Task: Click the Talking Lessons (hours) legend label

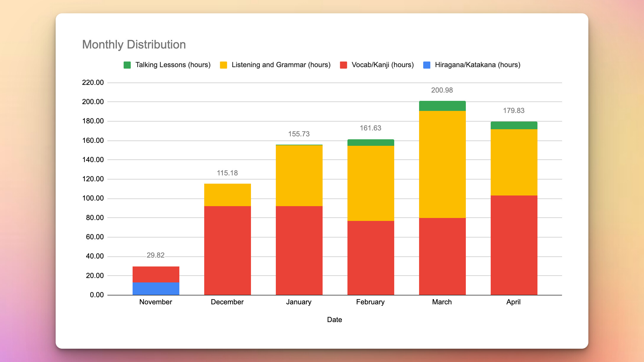Action: click(173, 65)
